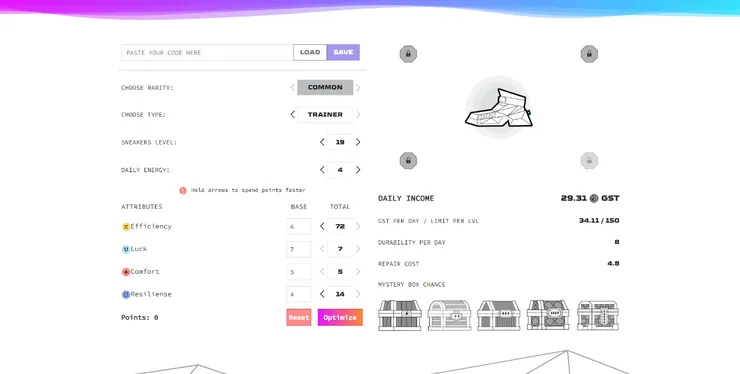Viewport: 740px width, 374px height.
Task: Click the TRAINER type selector
Action: click(325, 114)
